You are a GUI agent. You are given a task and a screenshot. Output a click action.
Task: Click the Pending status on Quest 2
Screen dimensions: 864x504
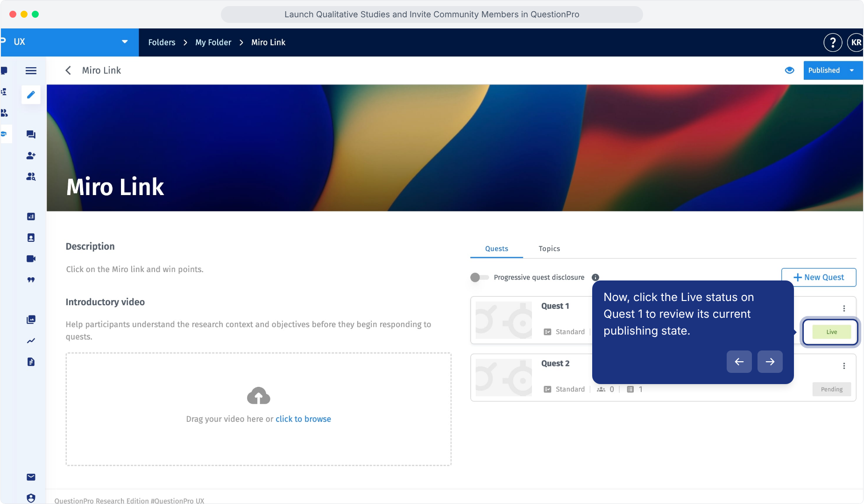click(832, 389)
